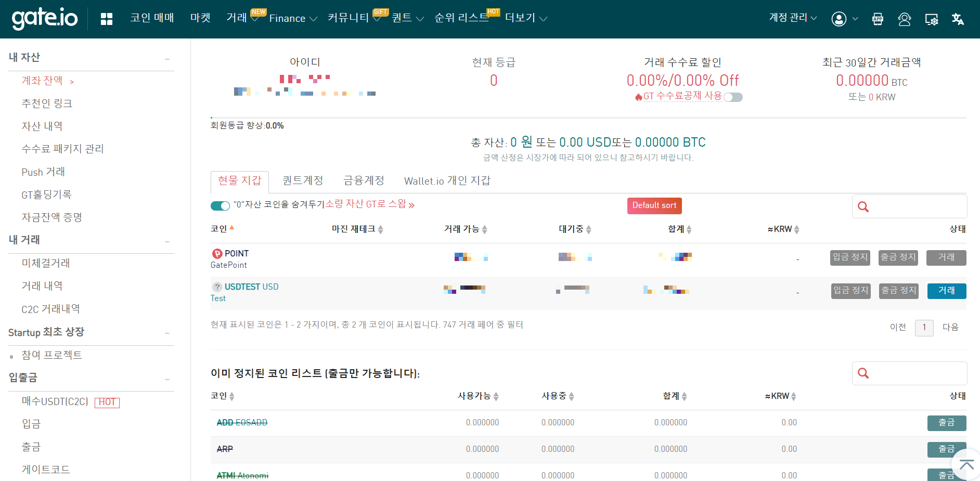Open the 코인 매매 menu
This screenshot has height=481, width=980.
pyautogui.click(x=152, y=18)
